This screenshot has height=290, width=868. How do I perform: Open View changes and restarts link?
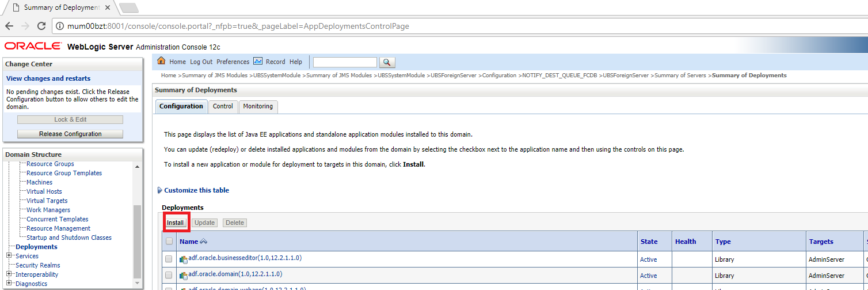pos(48,78)
